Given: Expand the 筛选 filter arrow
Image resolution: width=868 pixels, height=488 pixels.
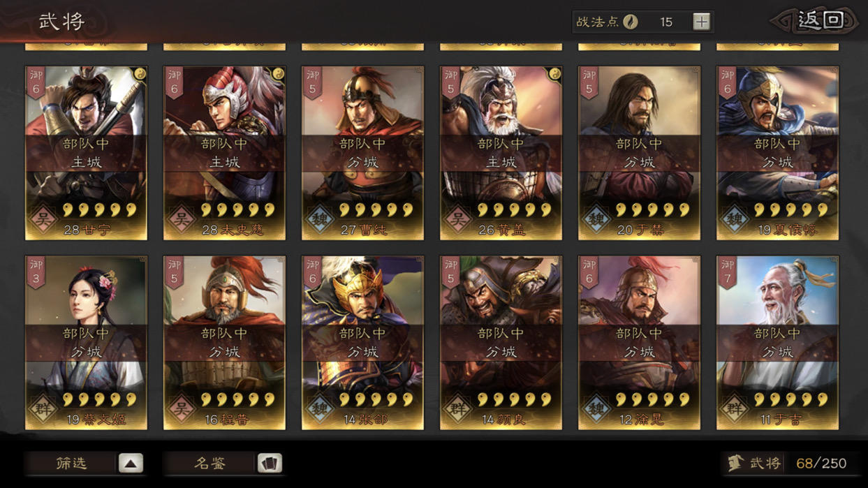Looking at the screenshot, I should (131, 463).
